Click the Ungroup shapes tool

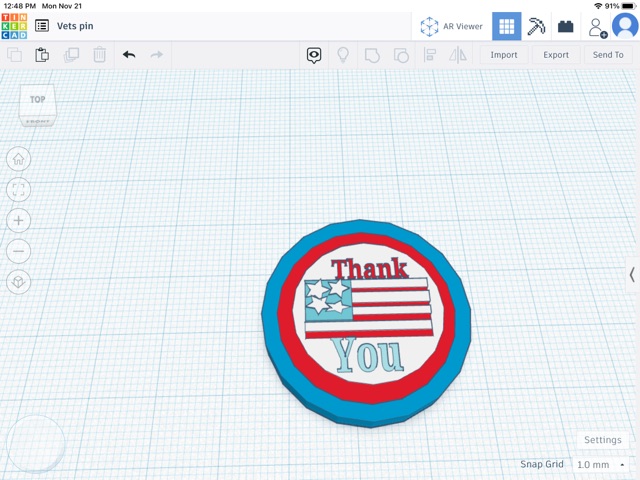(x=401, y=55)
